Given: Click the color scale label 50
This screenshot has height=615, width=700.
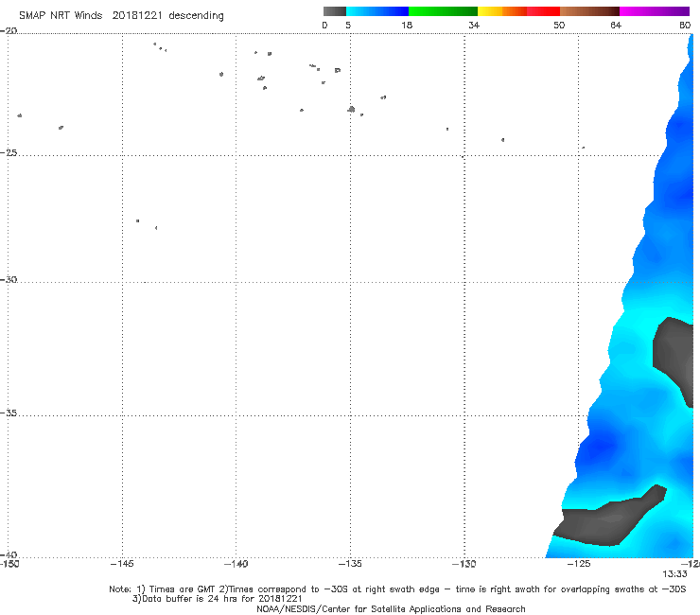Looking at the screenshot, I should pyautogui.click(x=559, y=26).
